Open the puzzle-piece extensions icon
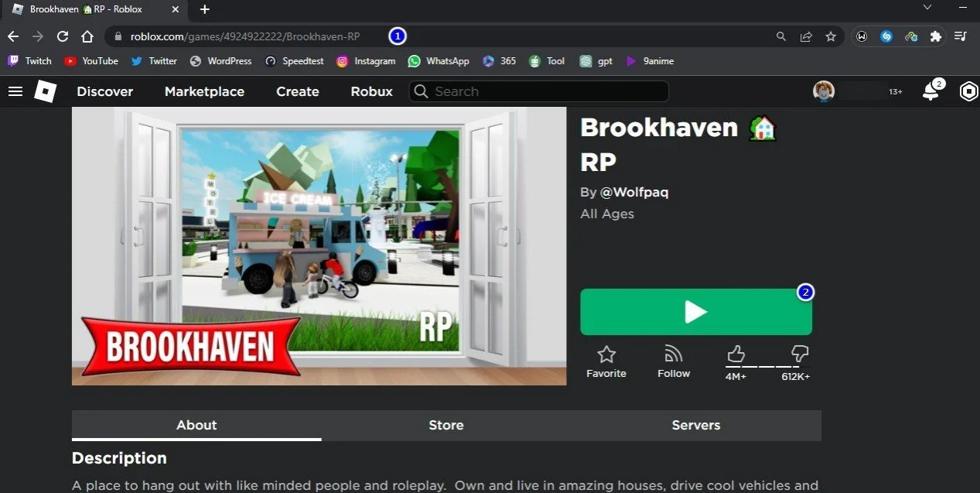Viewport: 980px width, 493px height. [936, 36]
